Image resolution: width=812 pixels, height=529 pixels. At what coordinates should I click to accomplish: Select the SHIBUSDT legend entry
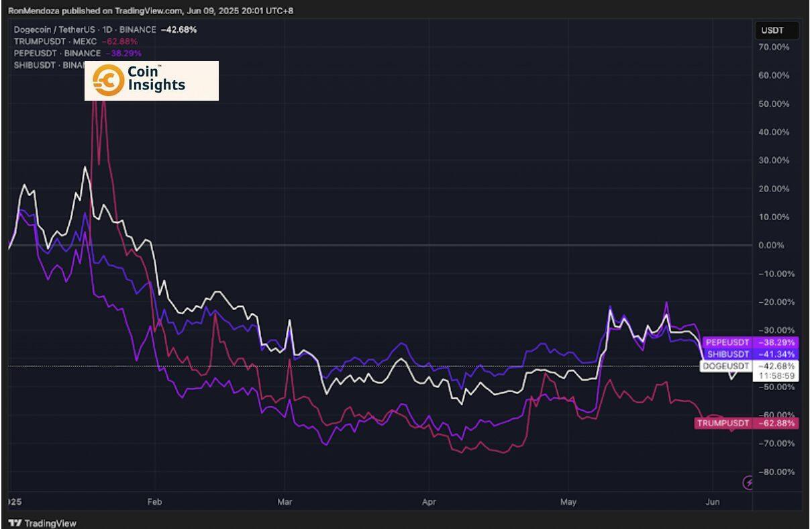click(x=49, y=65)
